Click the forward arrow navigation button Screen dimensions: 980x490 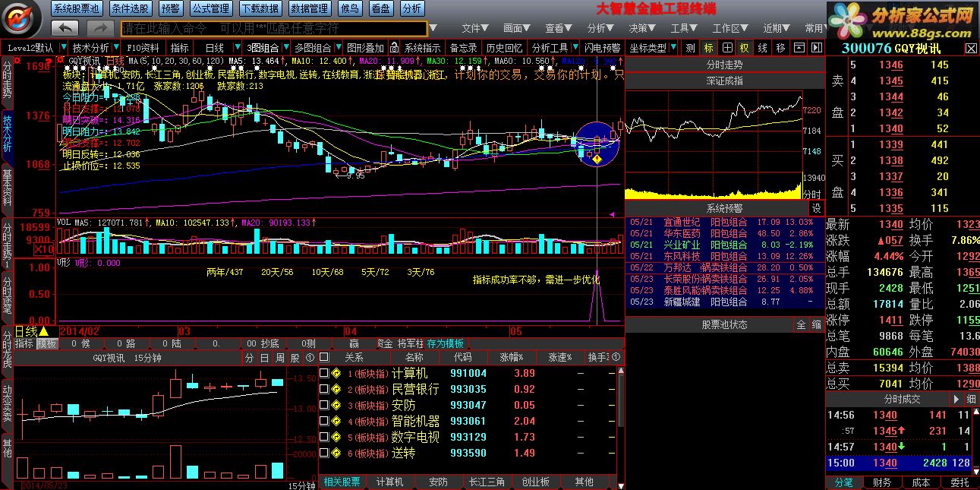pyautogui.click(x=100, y=27)
